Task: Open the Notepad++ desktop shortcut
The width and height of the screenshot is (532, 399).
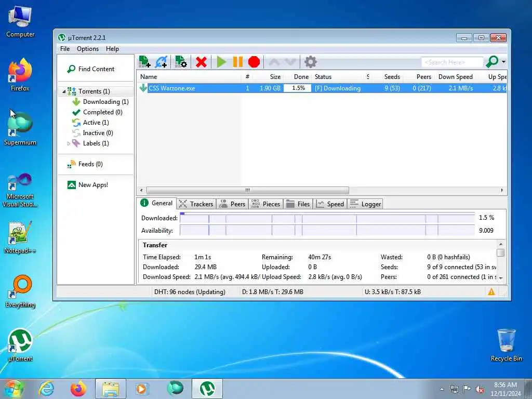Action: click(20, 237)
